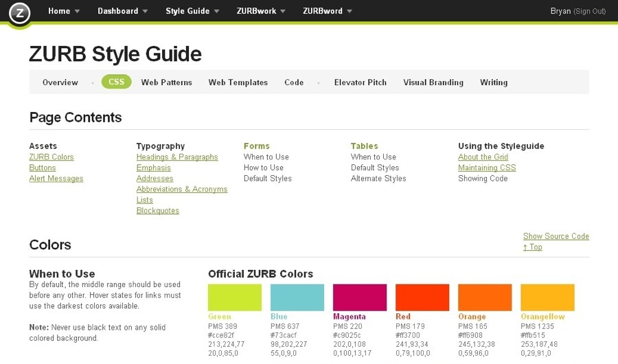Select the Orange color swatch
This screenshot has width=618, height=364.
tap(485, 297)
